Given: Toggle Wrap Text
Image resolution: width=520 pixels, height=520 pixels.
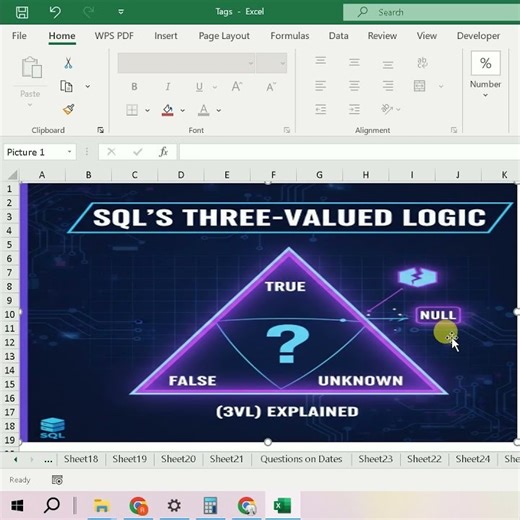Looking at the screenshot, I should pyautogui.click(x=422, y=63).
